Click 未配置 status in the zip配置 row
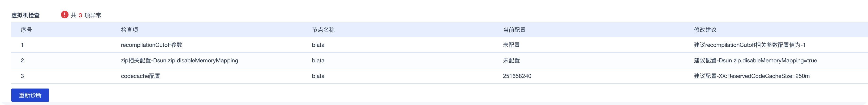This screenshot has width=868, height=105. click(511, 61)
